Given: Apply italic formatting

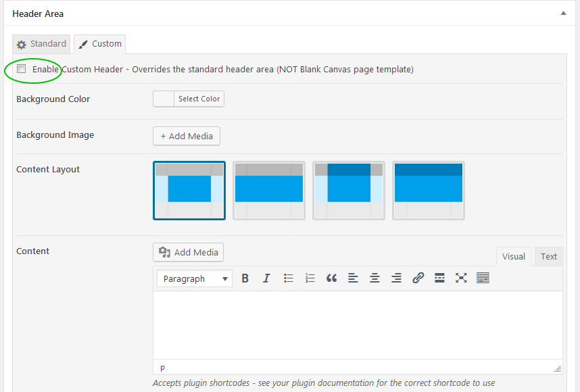Looking at the screenshot, I should (266, 278).
